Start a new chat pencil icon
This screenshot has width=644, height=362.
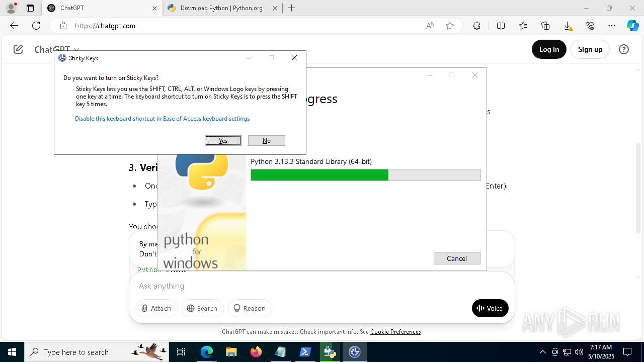18,49
